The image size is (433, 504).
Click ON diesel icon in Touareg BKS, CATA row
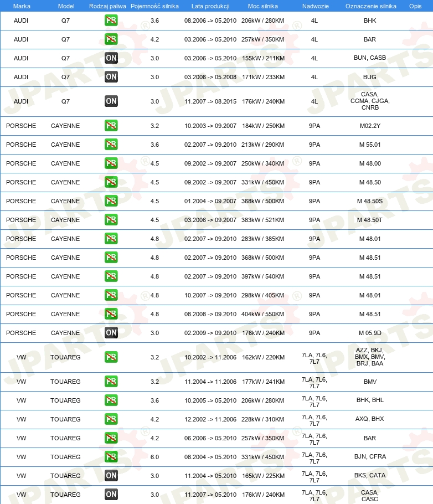(111, 476)
